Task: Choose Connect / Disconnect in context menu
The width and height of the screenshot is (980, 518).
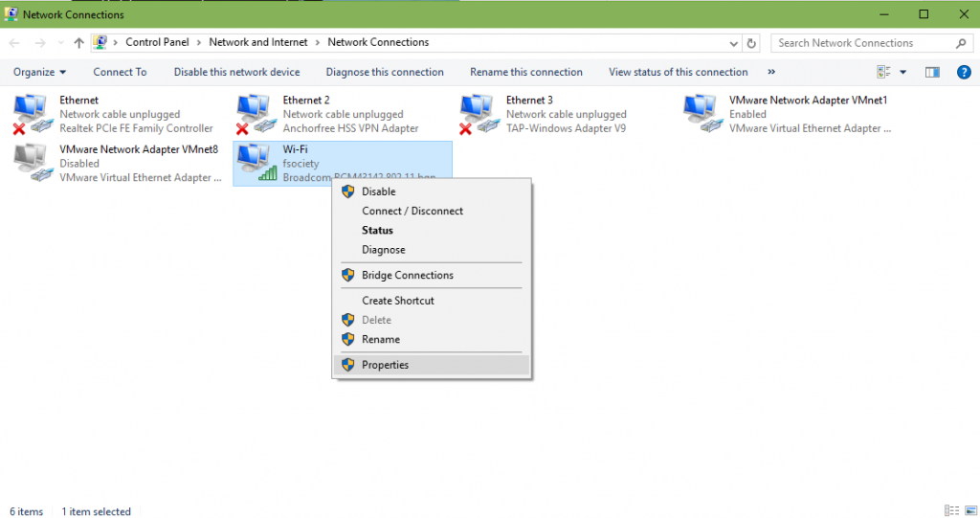Action: (432, 211)
